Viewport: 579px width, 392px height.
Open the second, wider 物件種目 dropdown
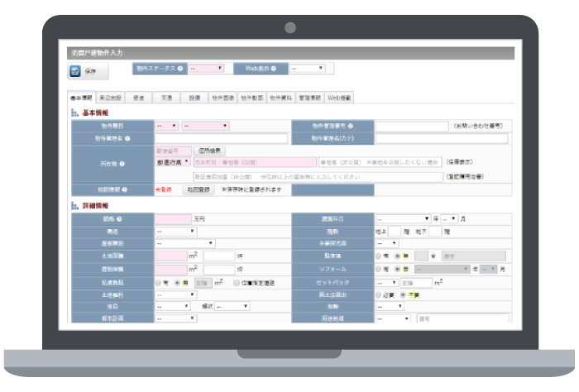tap(205, 126)
